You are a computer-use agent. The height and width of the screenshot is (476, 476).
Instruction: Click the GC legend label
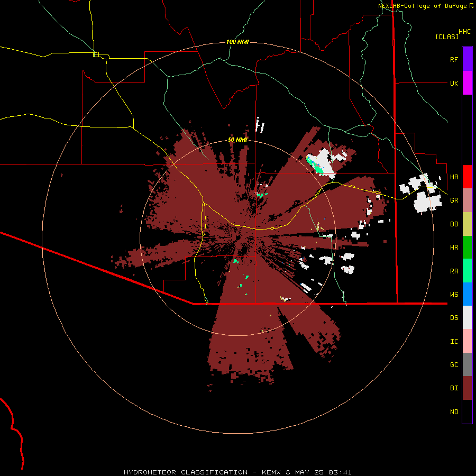pyautogui.click(x=454, y=365)
